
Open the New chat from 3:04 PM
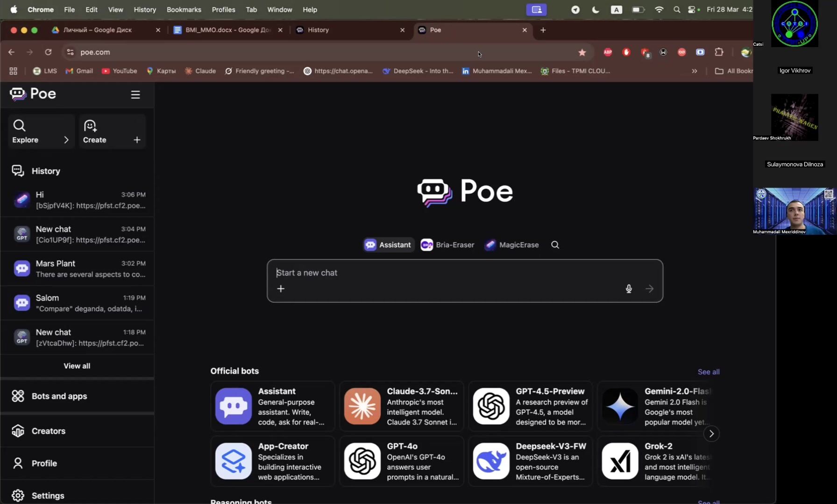point(77,234)
